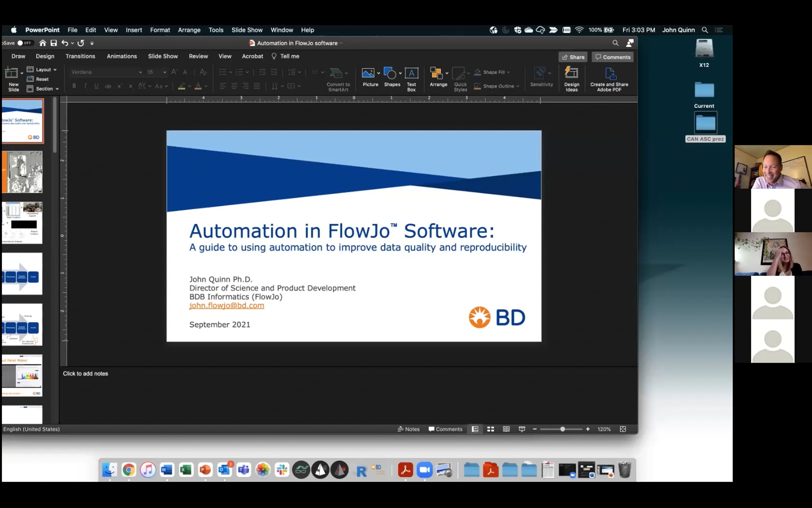
Task: Click the john.flowjo@bd.com email link
Action: (227, 305)
